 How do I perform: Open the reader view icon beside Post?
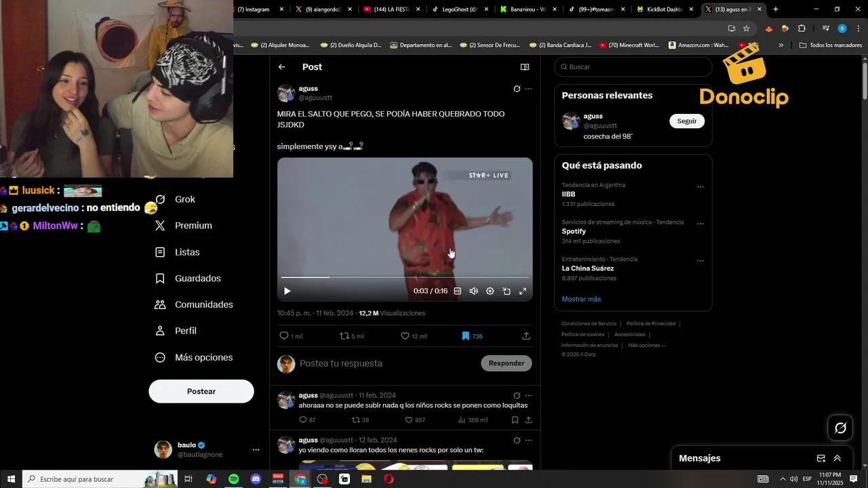click(524, 67)
